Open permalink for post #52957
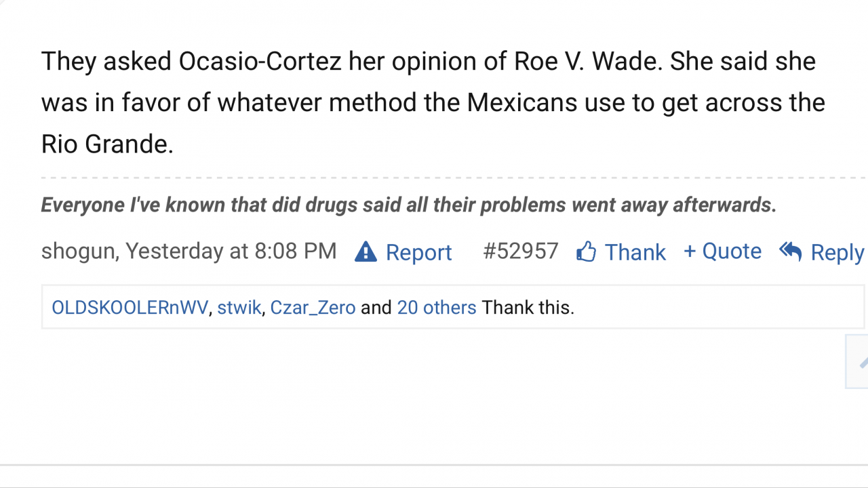Image resolution: width=868 pixels, height=488 pixels. 520,251
